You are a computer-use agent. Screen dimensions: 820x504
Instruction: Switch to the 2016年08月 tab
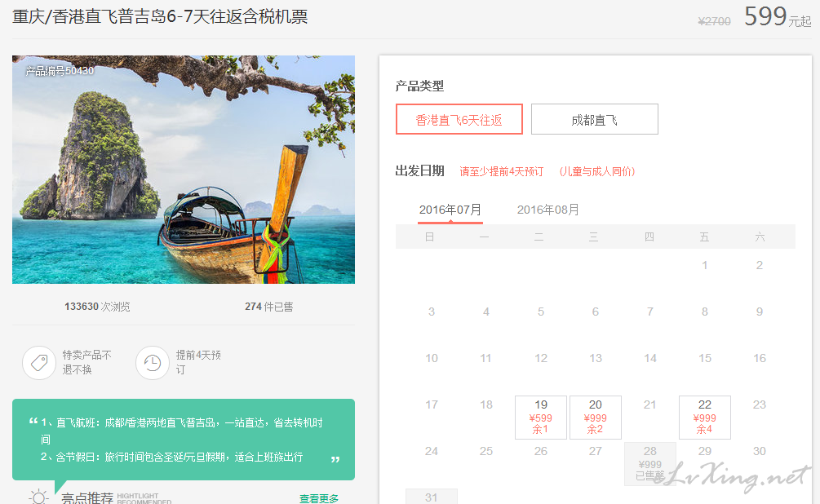click(548, 210)
